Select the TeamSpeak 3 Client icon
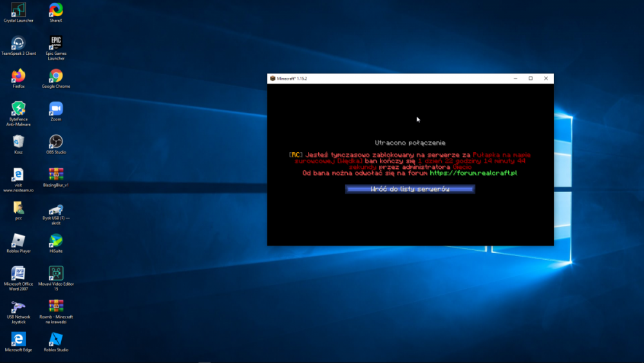 (x=19, y=43)
